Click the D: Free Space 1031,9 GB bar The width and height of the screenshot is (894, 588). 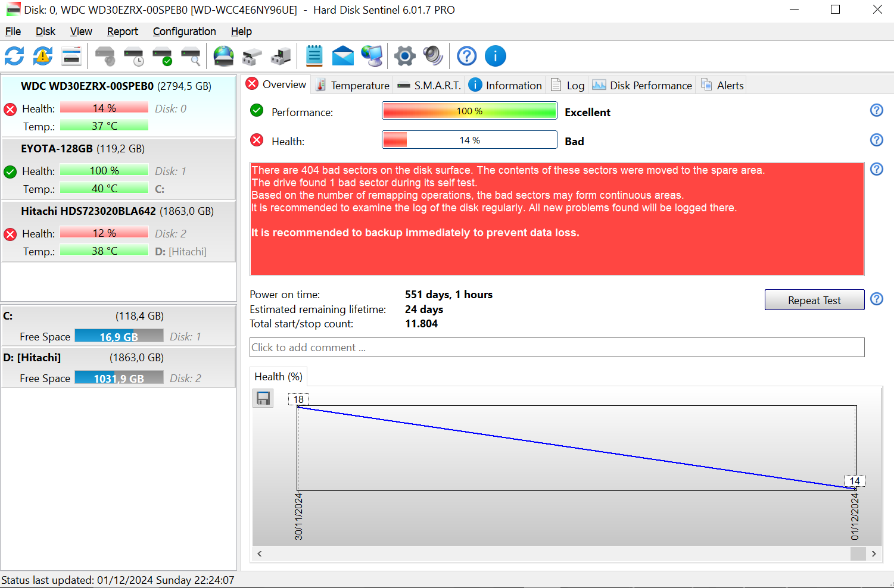(119, 378)
